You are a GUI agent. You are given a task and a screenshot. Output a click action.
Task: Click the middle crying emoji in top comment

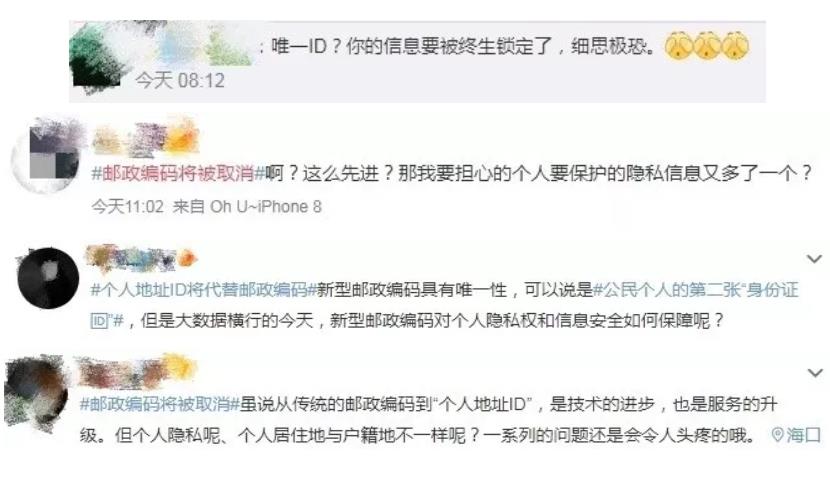(707, 46)
